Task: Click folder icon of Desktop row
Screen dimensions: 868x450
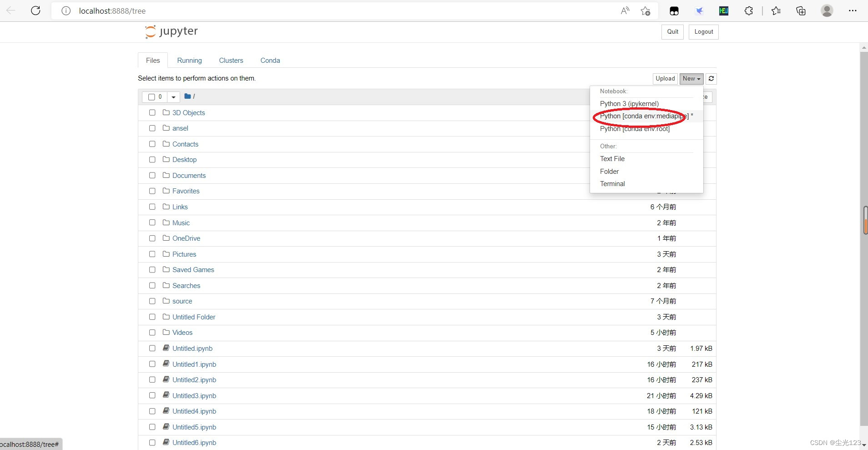Action: click(x=166, y=159)
